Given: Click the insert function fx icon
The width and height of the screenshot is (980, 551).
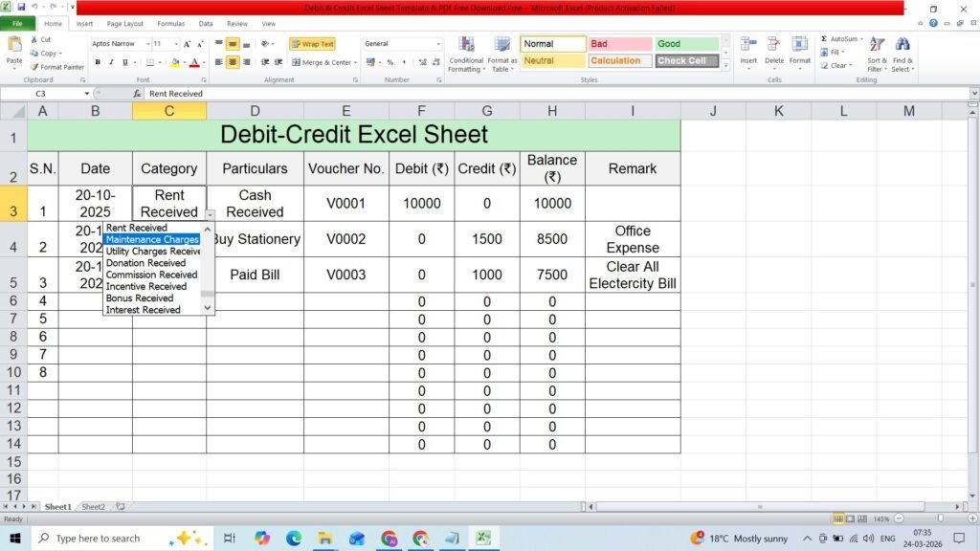Looking at the screenshot, I should [x=137, y=93].
